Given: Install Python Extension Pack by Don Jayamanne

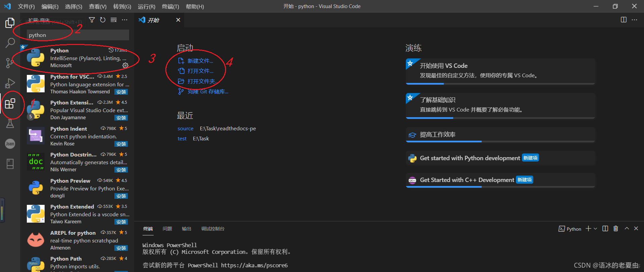Looking at the screenshot, I should pos(121,118).
